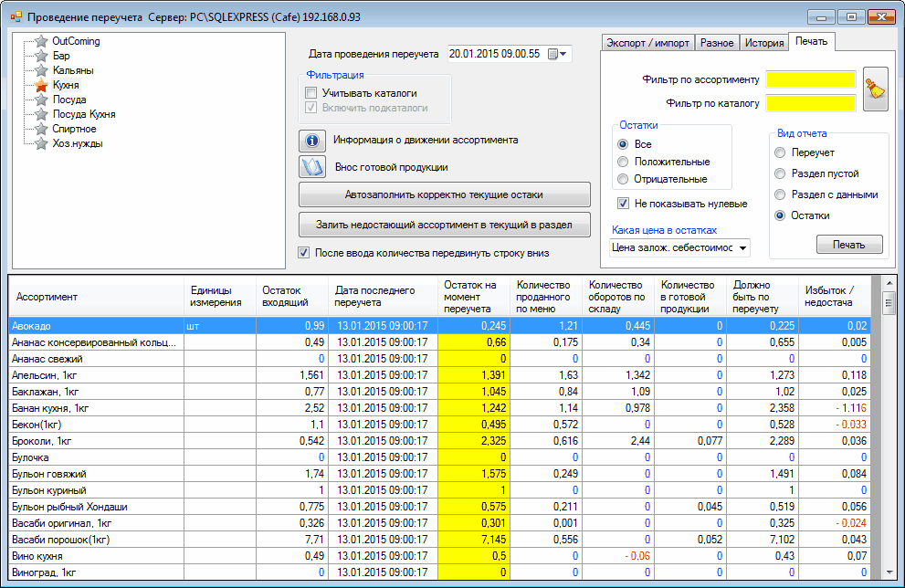Uncheck Не показывать нулевые checkbox
This screenshot has height=588, width=905.
(624, 204)
